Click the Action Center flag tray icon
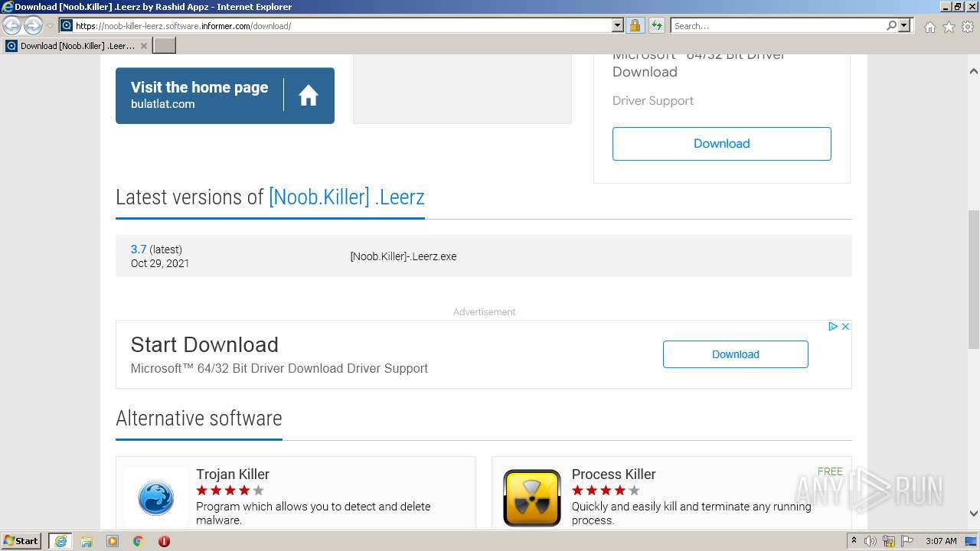This screenshot has width=980, height=551. (907, 541)
